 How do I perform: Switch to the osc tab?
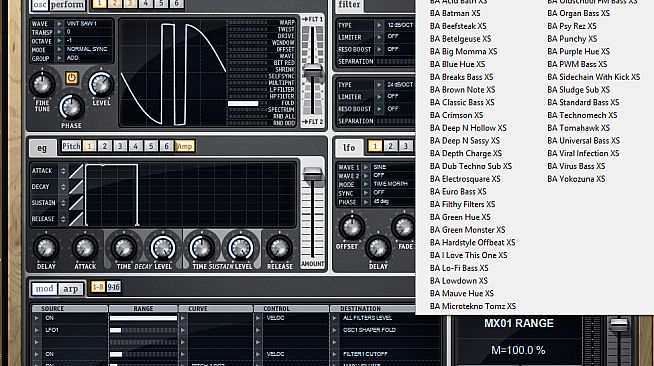[40, 5]
